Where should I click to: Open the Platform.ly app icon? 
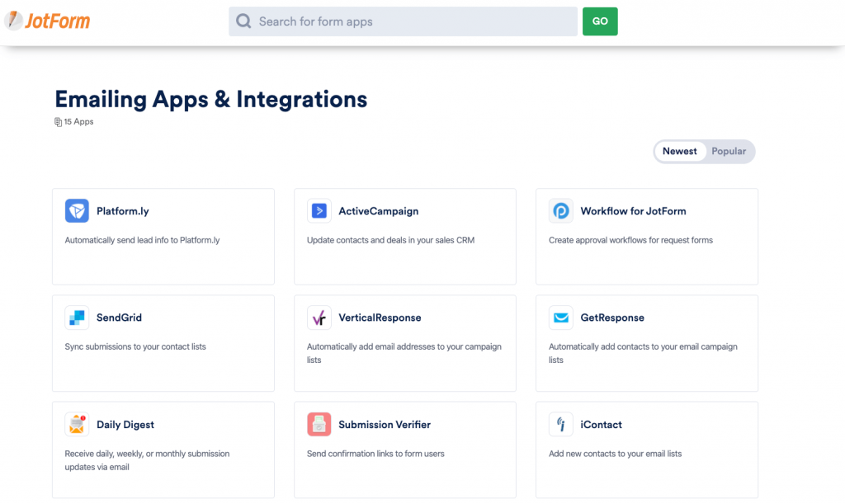tap(77, 210)
